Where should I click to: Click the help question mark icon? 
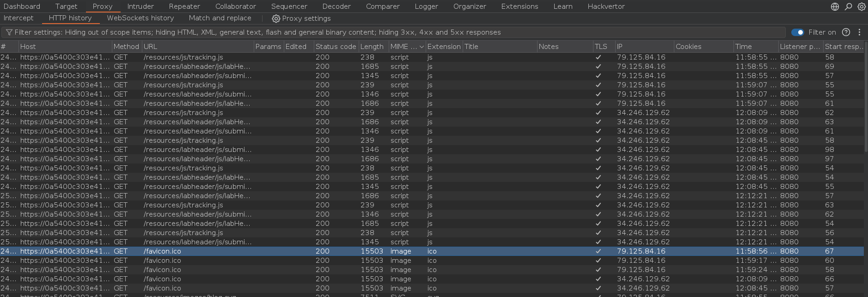click(846, 32)
